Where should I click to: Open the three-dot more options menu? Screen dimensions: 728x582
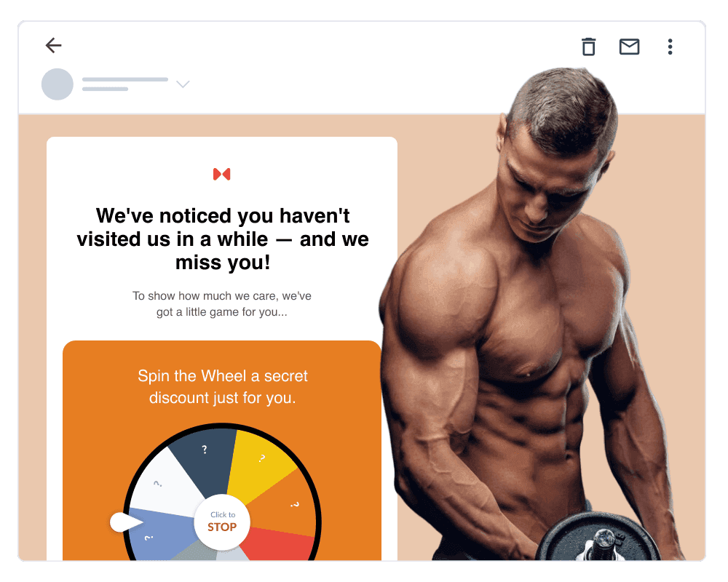[670, 47]
